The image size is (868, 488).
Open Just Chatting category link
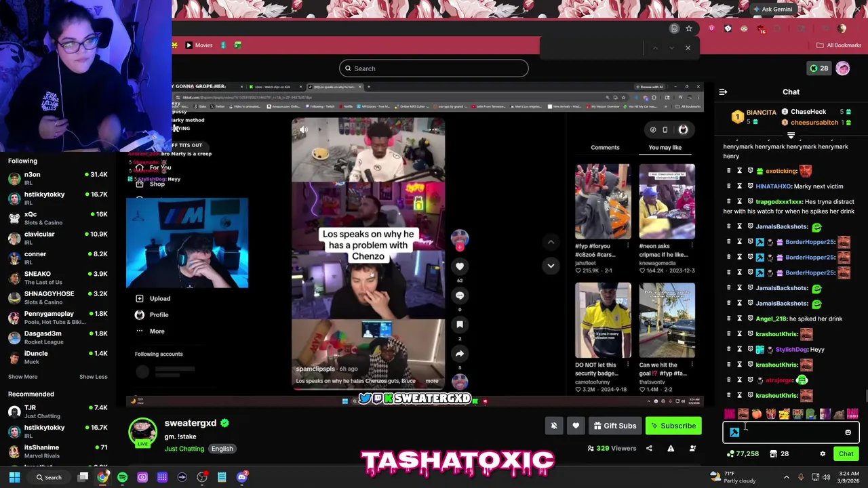click(x=184, y=449)
